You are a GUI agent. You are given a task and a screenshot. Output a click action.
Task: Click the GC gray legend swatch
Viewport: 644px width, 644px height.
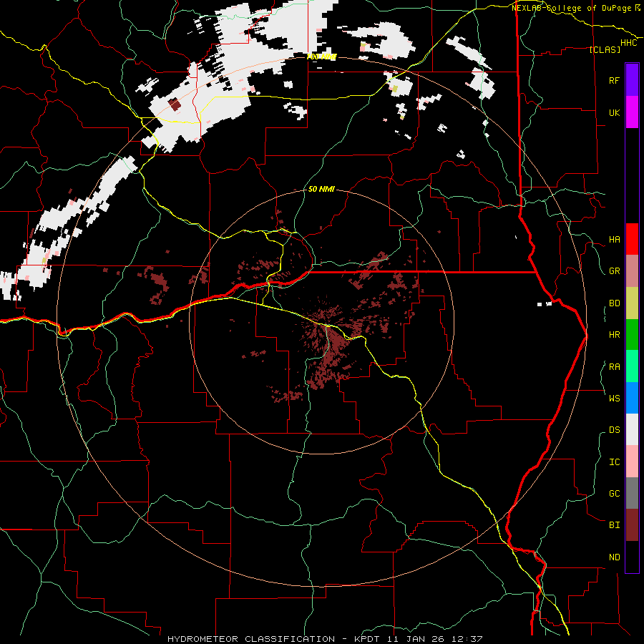(x=632, y=493)
